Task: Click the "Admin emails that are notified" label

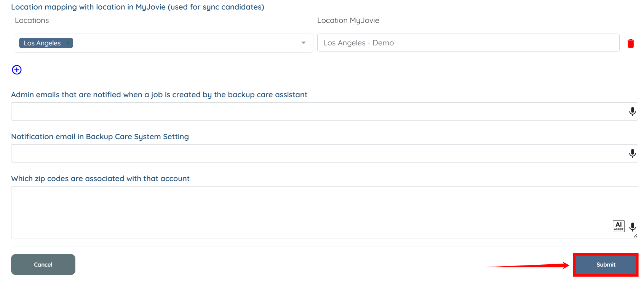Action: 159,95
